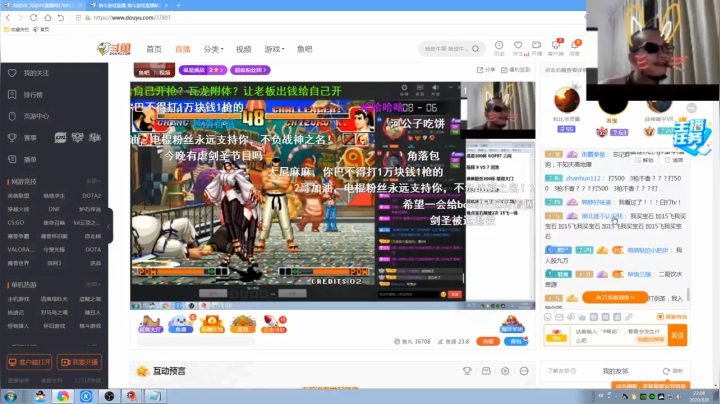The image size is (720, 404).
Task: Click the search magnifier icon
Action: click(x=475, y=49)
